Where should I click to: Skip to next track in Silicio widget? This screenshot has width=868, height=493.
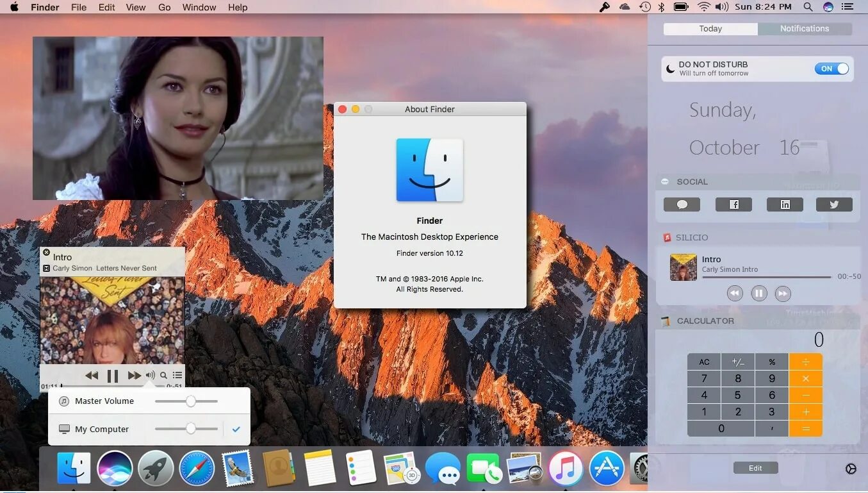(x=783, y=294)
